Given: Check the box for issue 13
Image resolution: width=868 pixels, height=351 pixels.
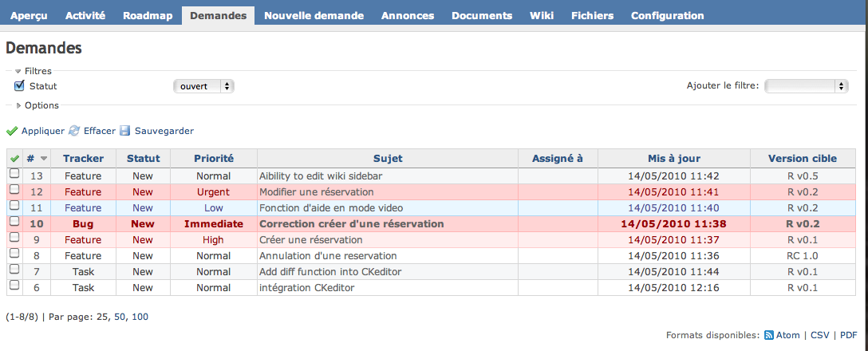Looking at the screenshot, I should pyautogui.click(x=14, y=174).
